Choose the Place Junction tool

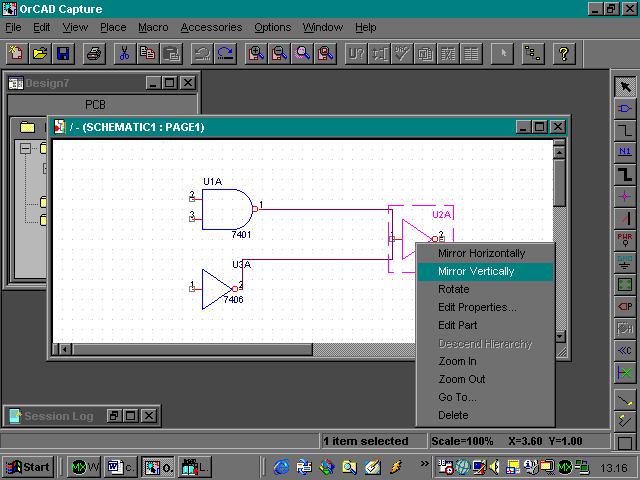pyautogui.click(x=625, y=196)
